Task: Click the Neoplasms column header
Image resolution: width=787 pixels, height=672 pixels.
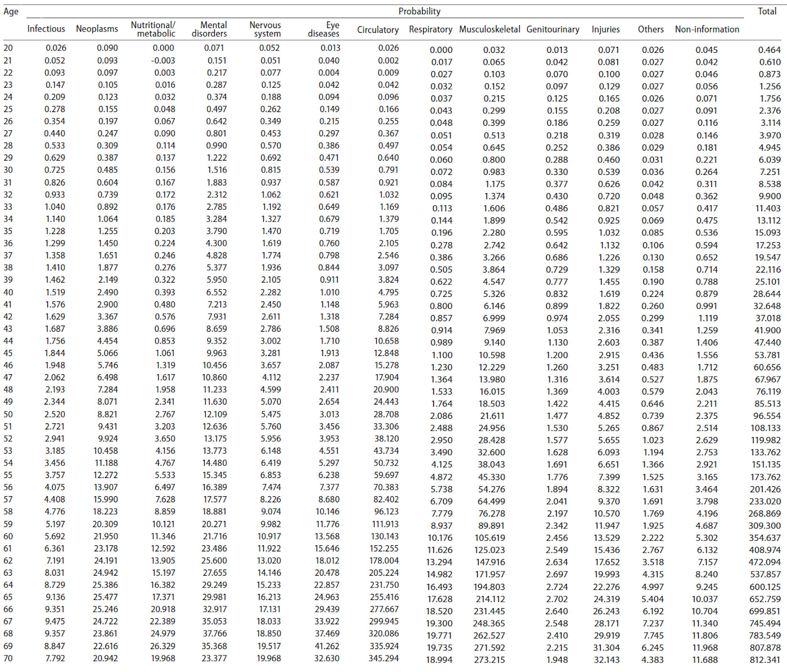Action: (97, 29)
